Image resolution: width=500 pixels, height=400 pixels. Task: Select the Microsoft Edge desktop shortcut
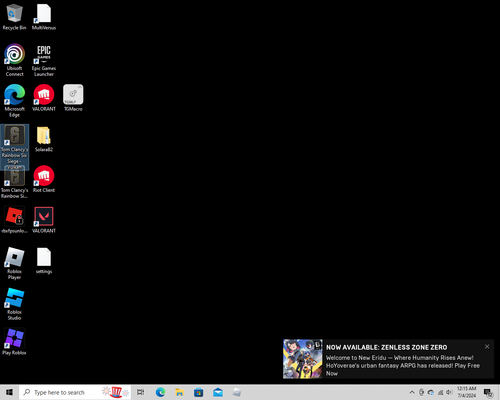coord(14,101)
